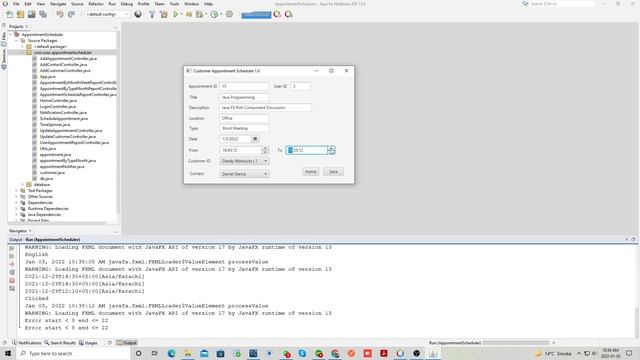The width and height of the screenshot is (640, 360).
Task: Click the gear icon in main toolbar
Action: (x=229, y=14)
